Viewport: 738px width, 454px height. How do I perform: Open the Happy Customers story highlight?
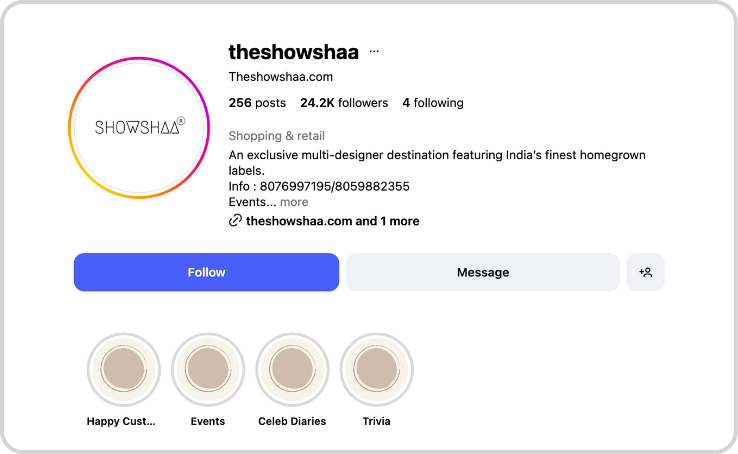coord(124,370)
